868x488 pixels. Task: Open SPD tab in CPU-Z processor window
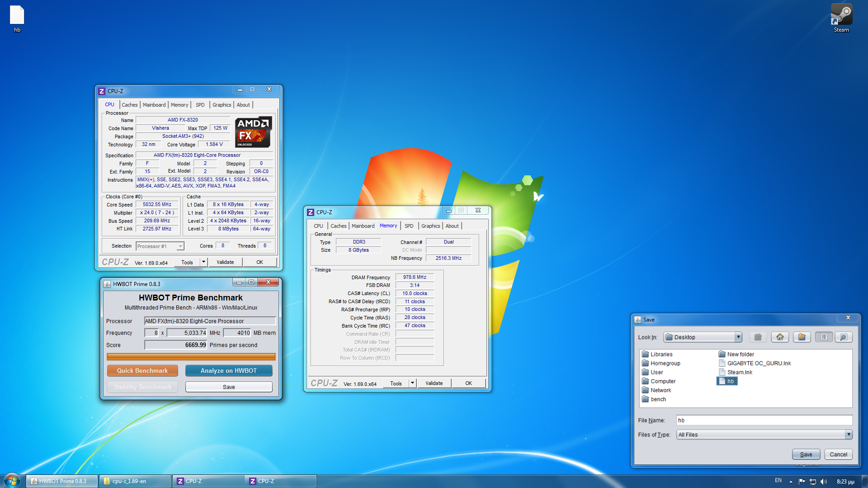pos(200,105)
